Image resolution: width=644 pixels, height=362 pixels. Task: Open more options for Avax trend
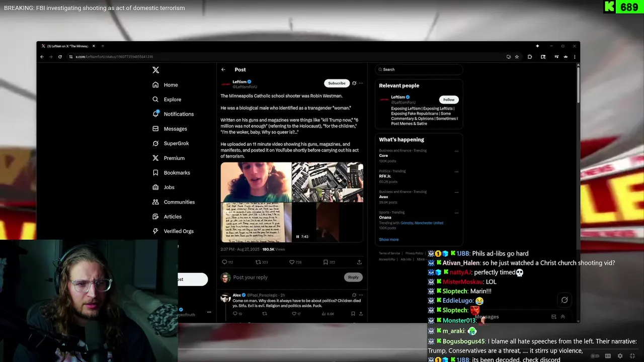pyautogui.click(x=457, y=192)
